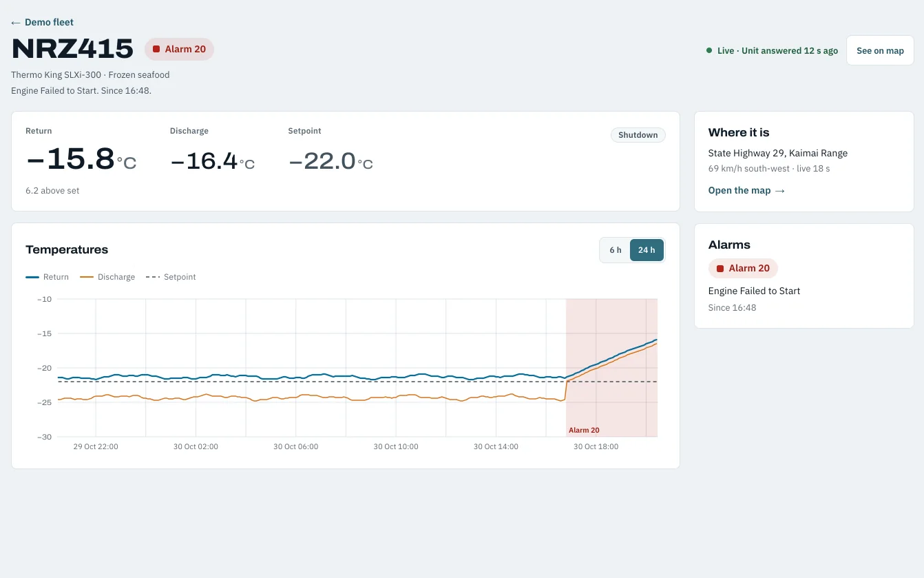Click the '29 Oct 22:00' axis label
The width and height of the screenshot is (924, 578).
click(x=96, y=446)
